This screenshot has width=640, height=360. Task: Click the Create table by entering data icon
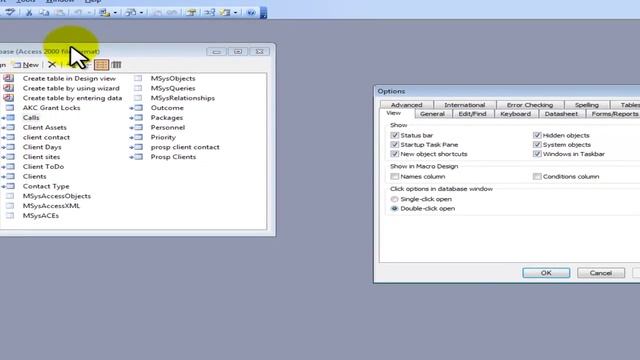coord(9,98)
